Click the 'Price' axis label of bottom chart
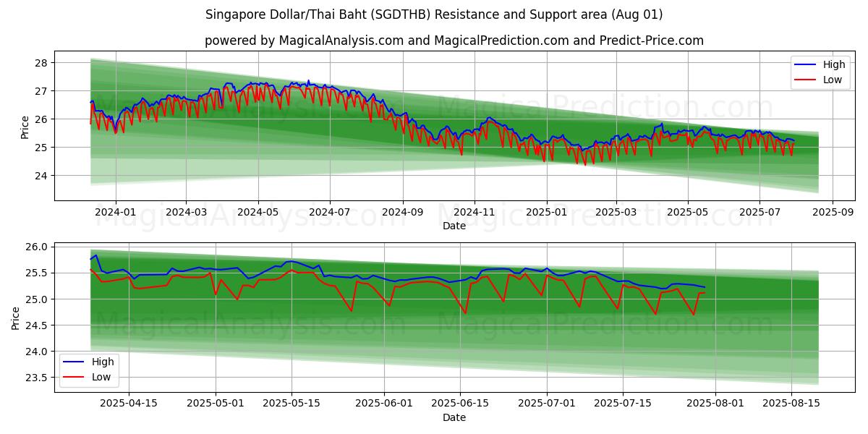 tap(16, 318)
